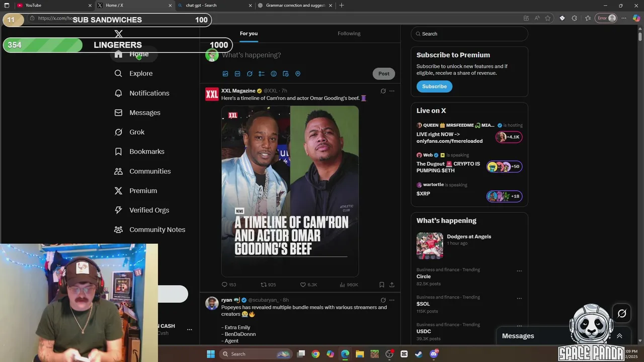Open Edge Copilot icon in toolbar
The image size is (644, 362).
(636, 18)
